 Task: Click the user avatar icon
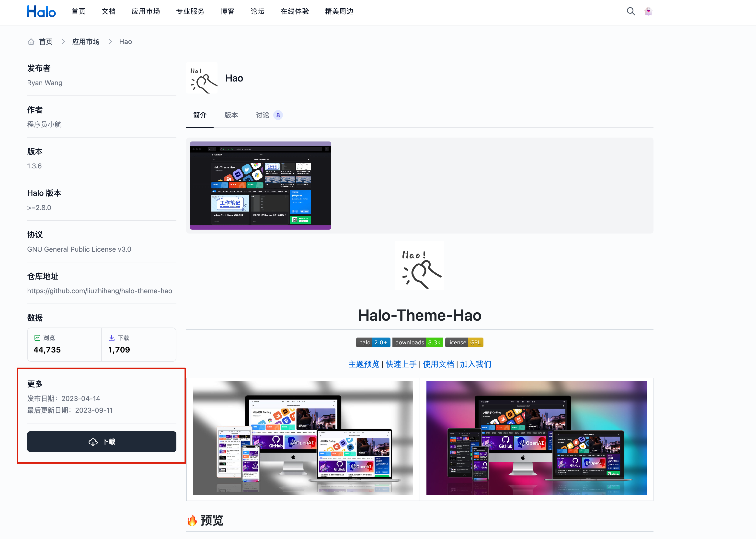648,12
